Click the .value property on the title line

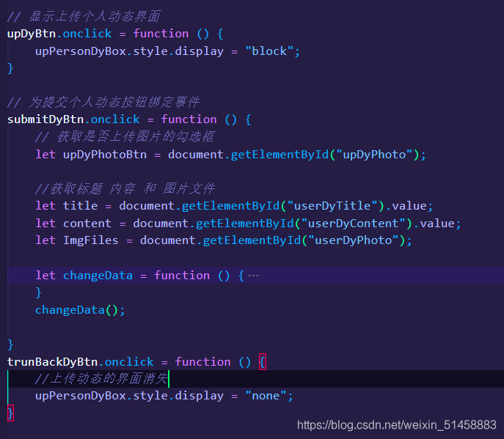click(x=406, y=206)
